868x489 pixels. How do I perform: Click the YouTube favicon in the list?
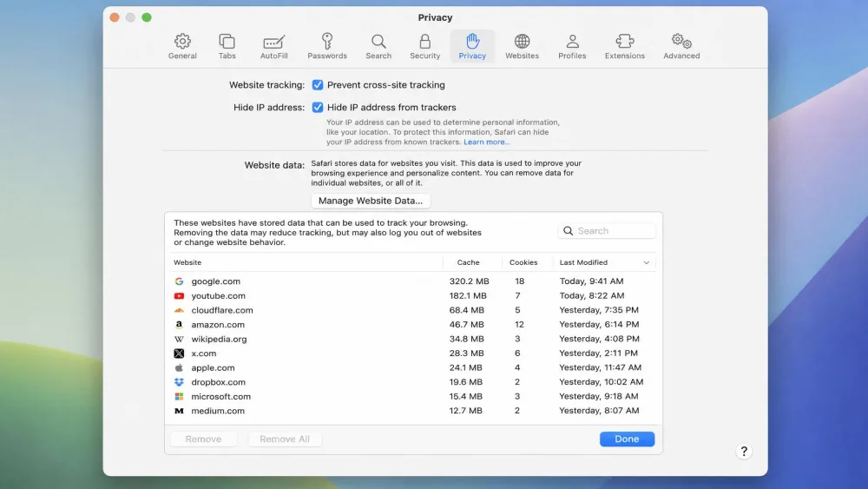click(x=179, y=295)
